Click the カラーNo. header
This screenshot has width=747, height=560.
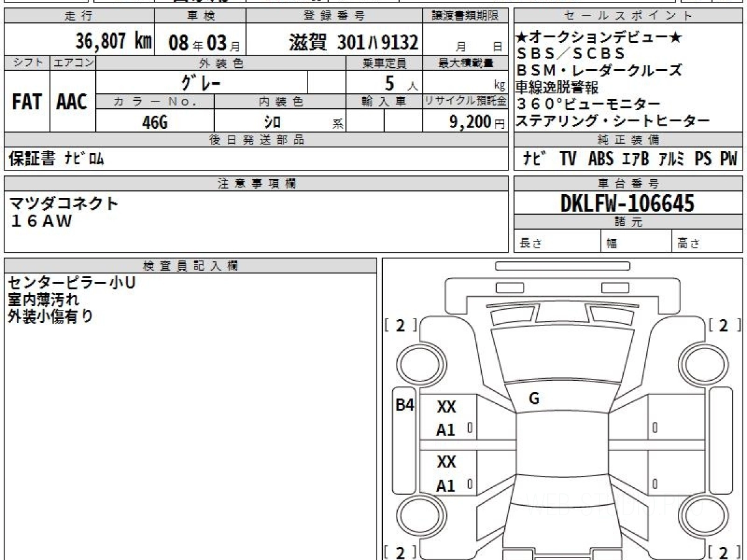click(155, 101)
